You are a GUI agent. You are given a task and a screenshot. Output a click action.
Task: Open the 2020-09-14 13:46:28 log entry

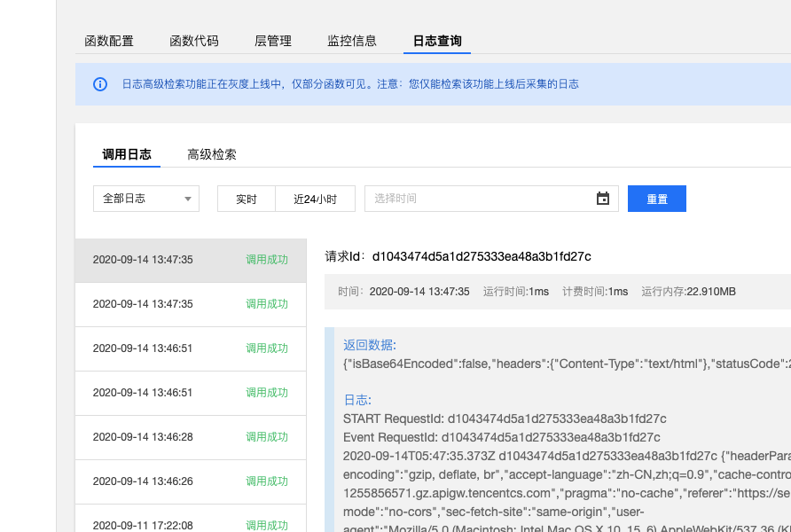click(x=191, y=438)
